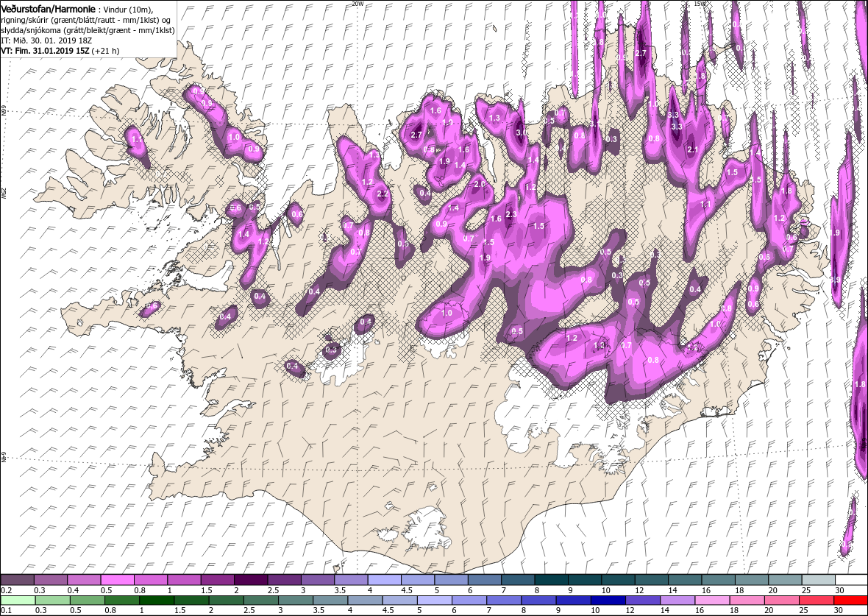The width and height of the screenshot is (868, 616).
Task: Select the 'VT: Fim. 31.01.2019 15Z' valid time
Action: click(45, 51)
